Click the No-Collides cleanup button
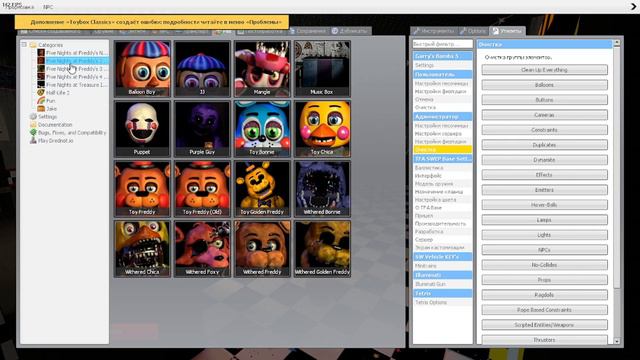Viewport: 640px width, 360px height. point(544,265)
